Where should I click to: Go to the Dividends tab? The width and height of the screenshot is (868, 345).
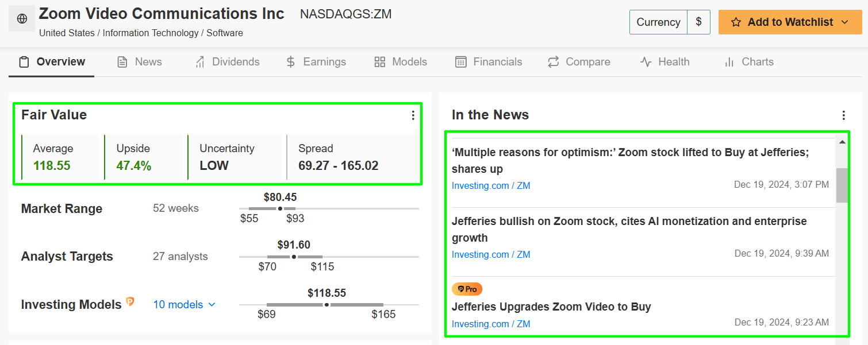point(228,62)
